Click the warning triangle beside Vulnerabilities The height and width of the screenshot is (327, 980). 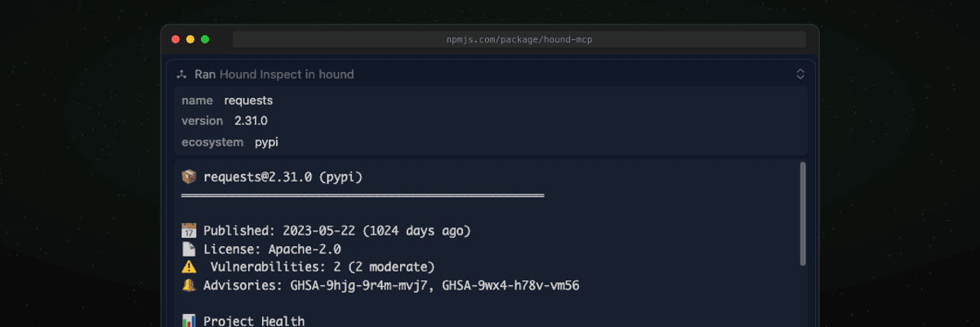click(189, 267)
